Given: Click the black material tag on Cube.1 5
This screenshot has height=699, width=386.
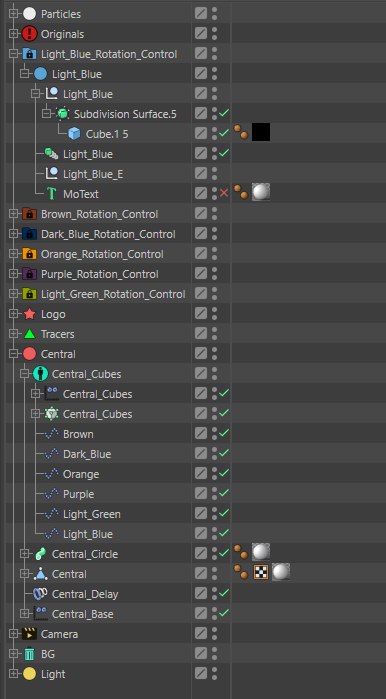Looking at the screenshot, I should click(x=261, y=132).
